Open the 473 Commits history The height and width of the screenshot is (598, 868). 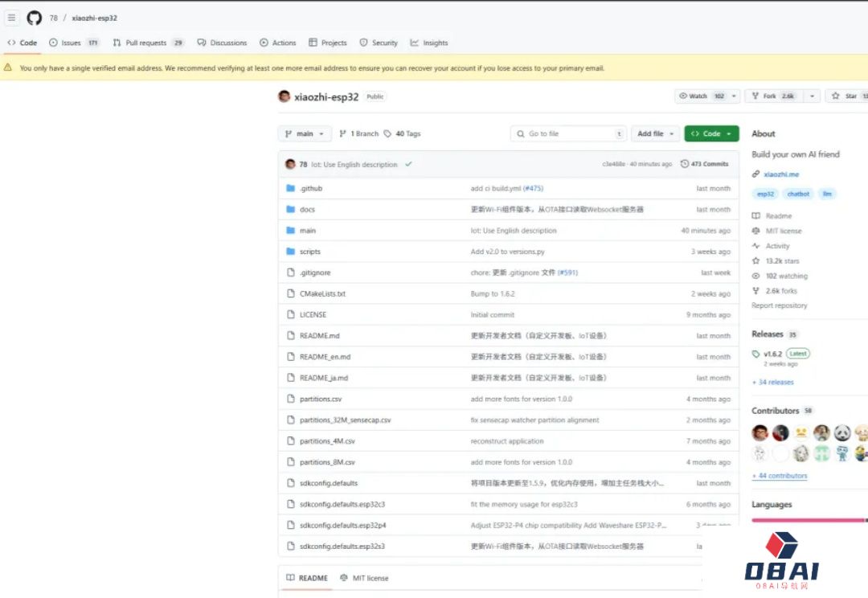click(705, 164)
